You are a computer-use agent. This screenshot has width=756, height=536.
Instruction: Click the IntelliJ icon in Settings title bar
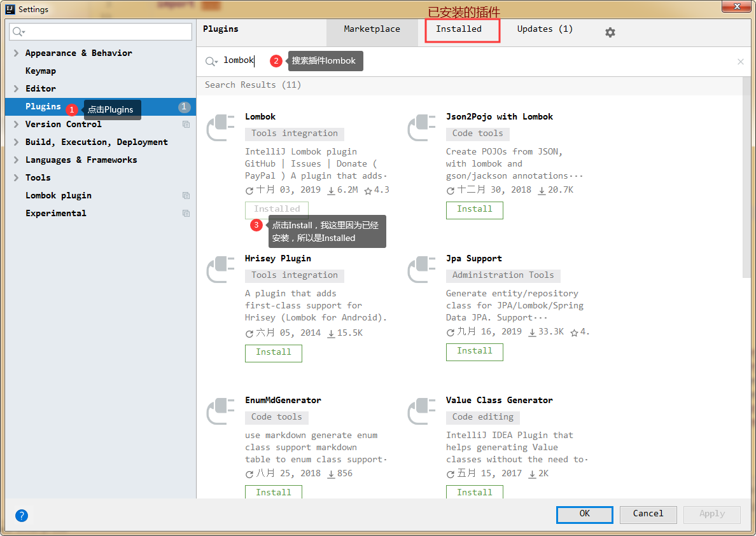[x=10, y=9]
